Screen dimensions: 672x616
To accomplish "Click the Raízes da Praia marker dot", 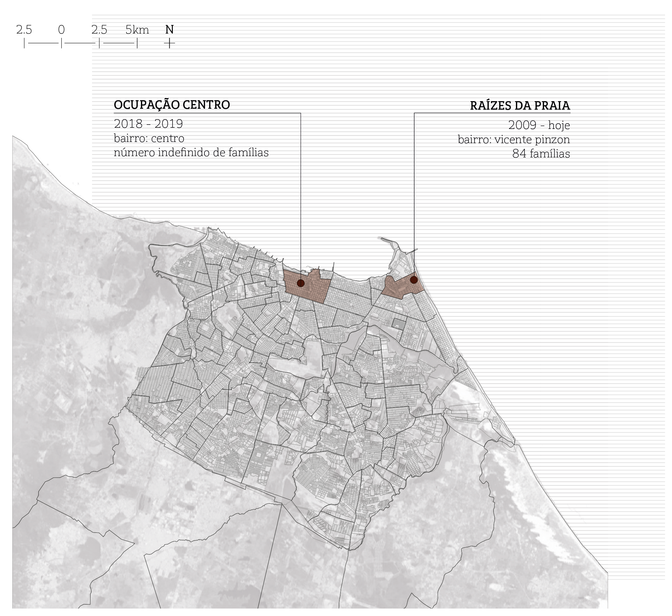I will point(414,280).
